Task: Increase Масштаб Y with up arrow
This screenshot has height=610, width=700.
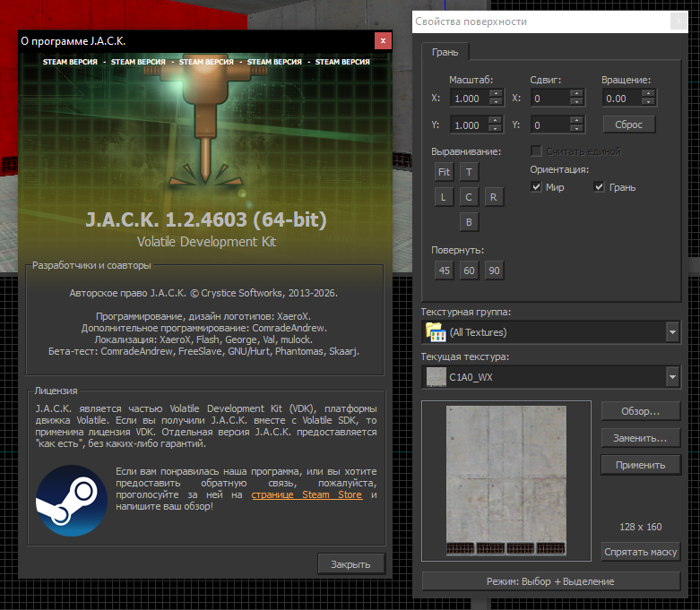Action: click(x=496, y=121)
